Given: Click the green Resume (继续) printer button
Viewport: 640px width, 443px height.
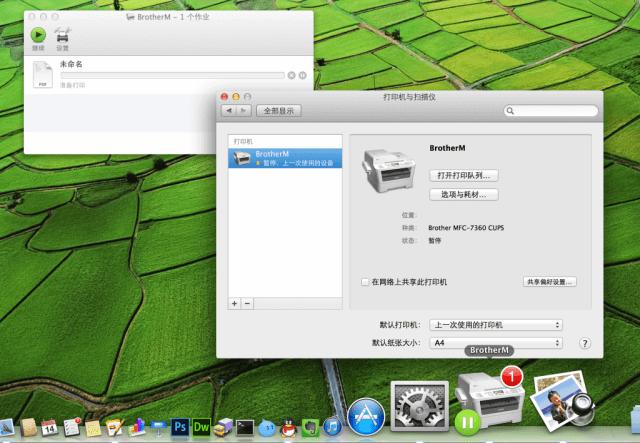Looking at the screenshot, I should [x=38, y=33].
